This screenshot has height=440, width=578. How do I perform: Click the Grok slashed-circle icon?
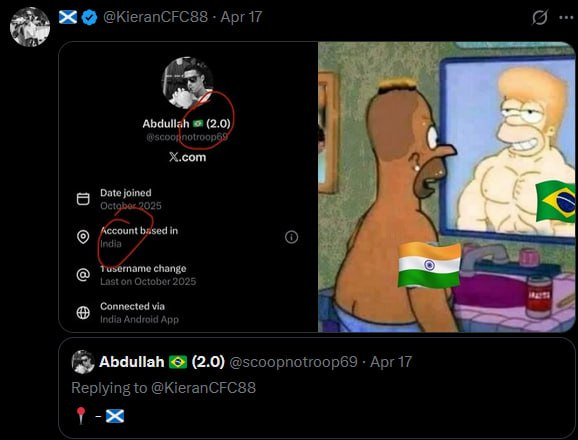point(539,17)
